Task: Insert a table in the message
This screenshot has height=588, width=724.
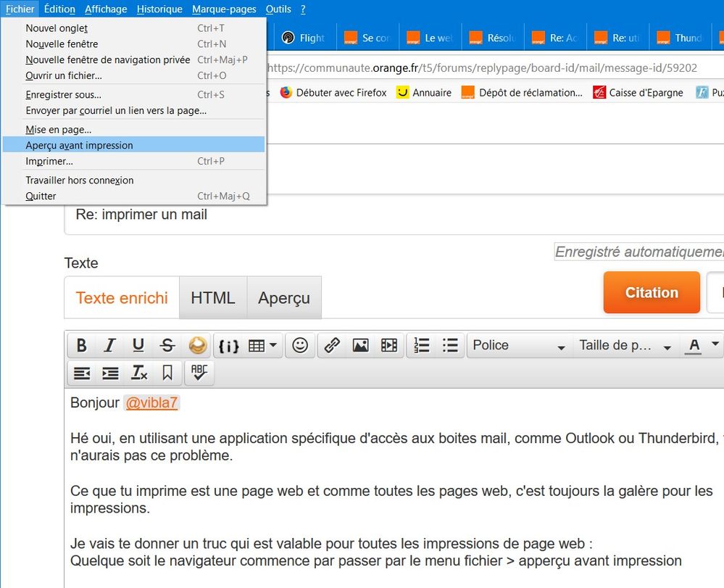Action: click(x=257, y=346)
